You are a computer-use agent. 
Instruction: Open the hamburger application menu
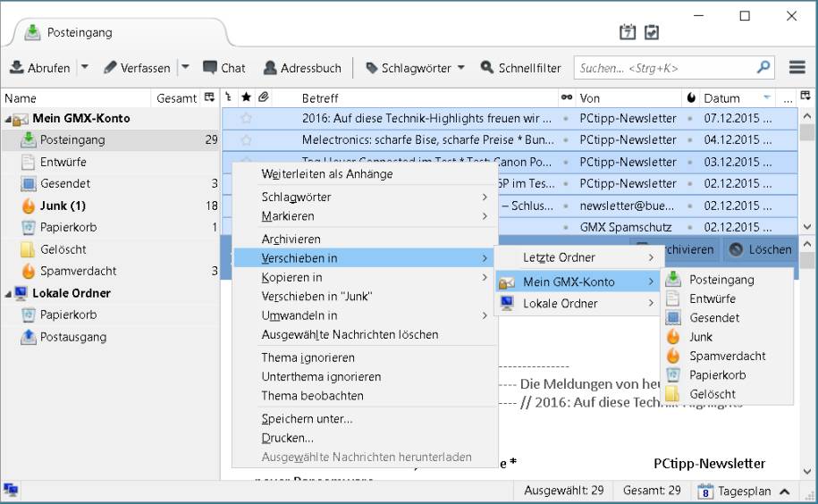(797, 68)
